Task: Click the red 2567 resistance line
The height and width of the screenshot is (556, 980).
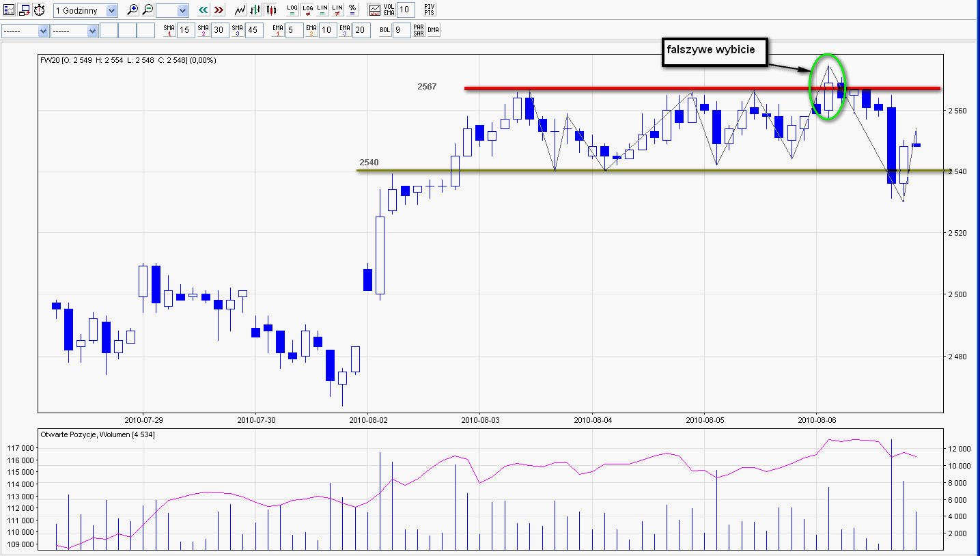Action: coord(615,88)
